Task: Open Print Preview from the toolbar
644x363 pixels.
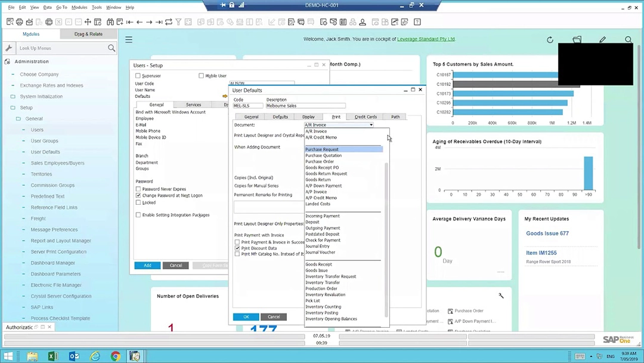Action: (9, 22)
